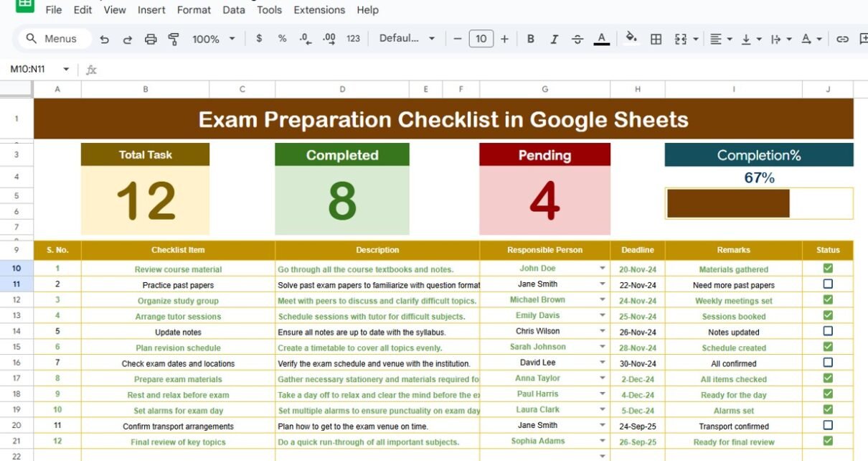Image resolution: width=868 pixels, height=461 pixels.
Task: Uncheck status for Organize study group
Action: [828, 299]
